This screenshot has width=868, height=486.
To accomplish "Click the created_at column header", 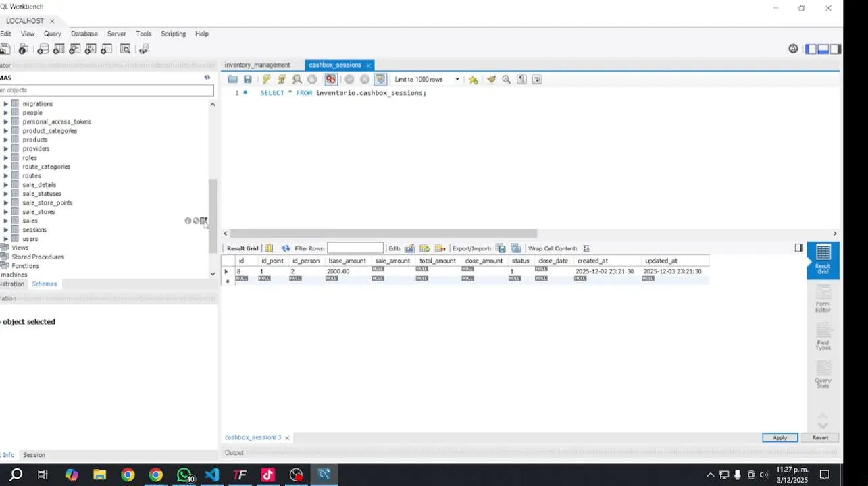I will (608, 261).
